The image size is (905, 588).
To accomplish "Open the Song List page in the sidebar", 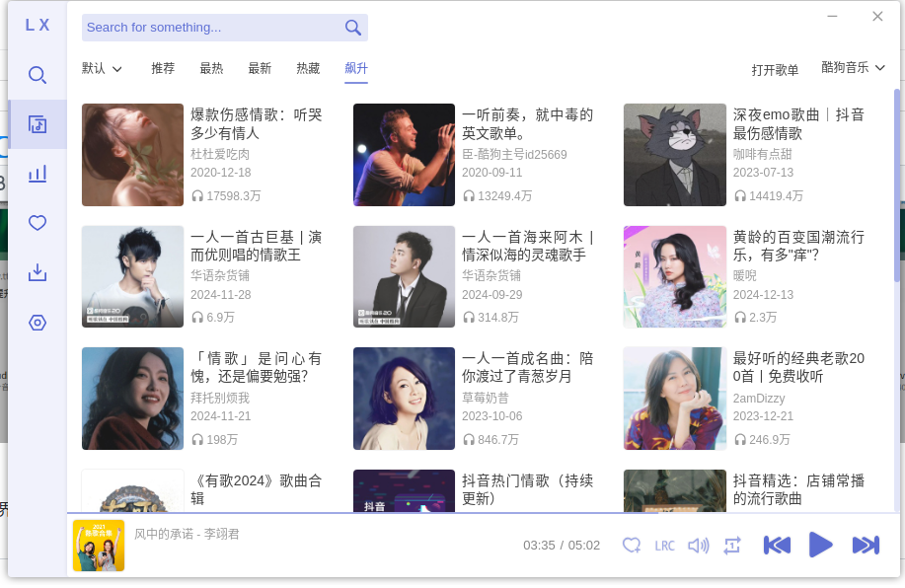I will (38, 124).
